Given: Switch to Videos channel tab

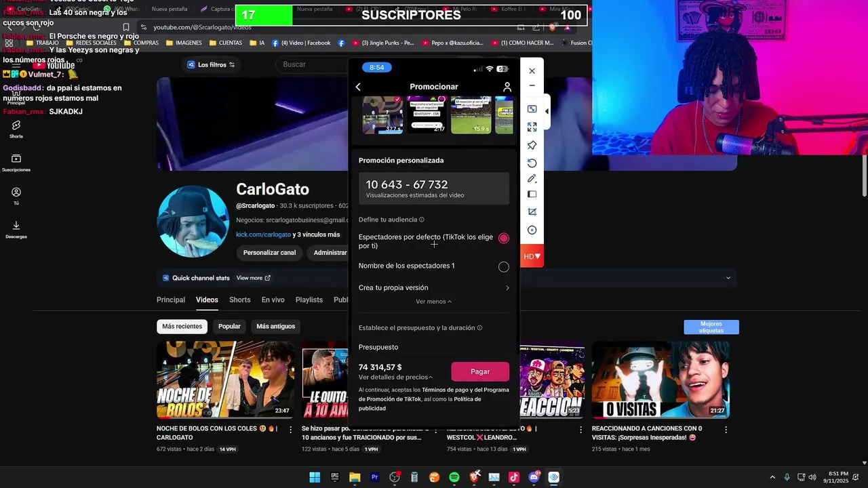Looking at the screenshot, I should [207, 300].
